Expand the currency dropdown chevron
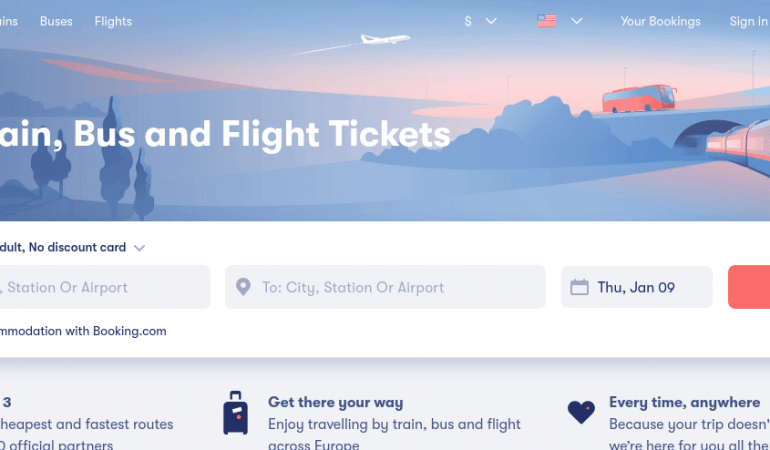 491,21
